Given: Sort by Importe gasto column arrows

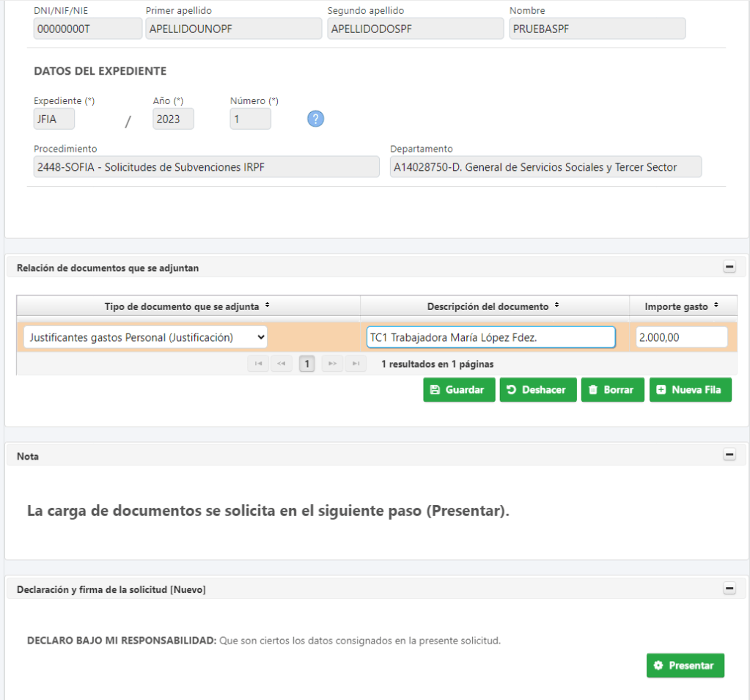Looking at the screenshot, I should tap(716, 306).
